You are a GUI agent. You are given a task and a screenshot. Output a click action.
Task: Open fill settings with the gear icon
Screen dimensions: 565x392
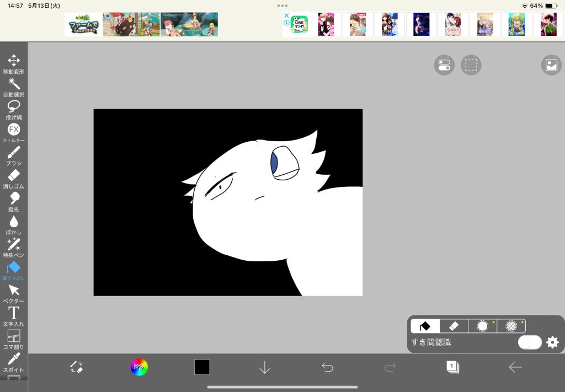(x=552, y=342)
